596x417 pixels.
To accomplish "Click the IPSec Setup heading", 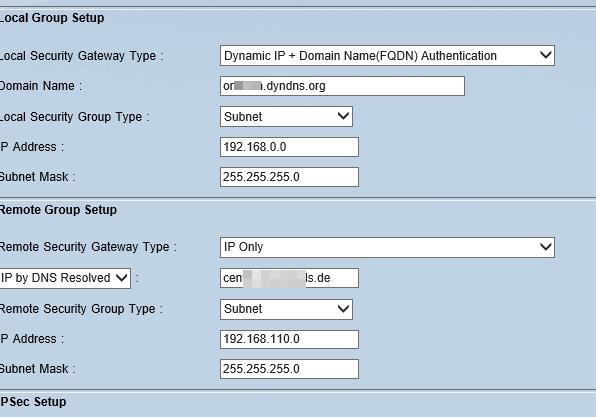I will (x=33, y=402).
